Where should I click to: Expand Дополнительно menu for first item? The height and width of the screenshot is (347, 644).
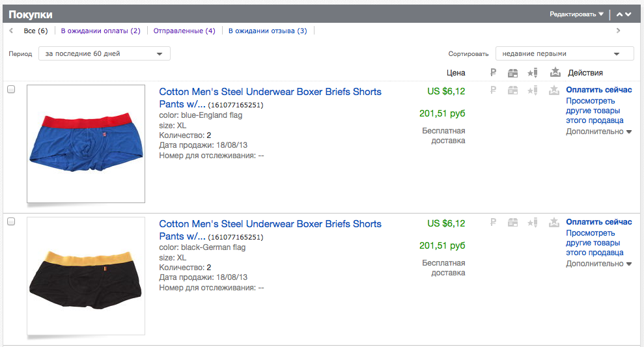pyautogui.click(x=598, y=132)
